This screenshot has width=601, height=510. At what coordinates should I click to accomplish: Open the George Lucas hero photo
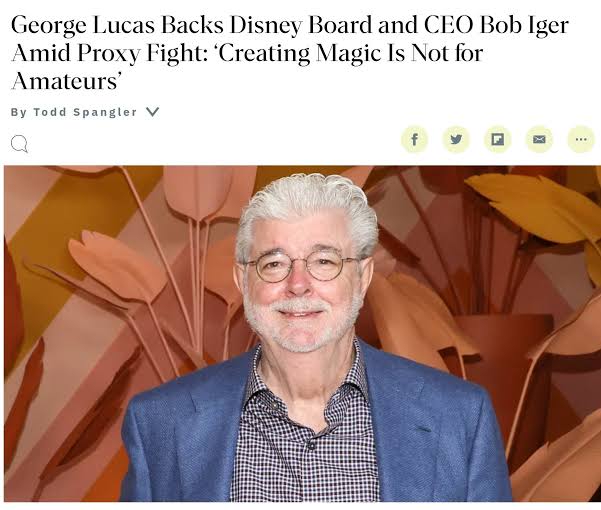[x=302, y=333]
